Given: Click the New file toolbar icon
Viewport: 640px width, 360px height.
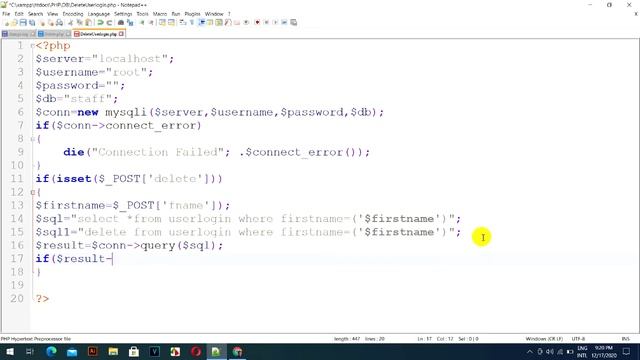Looking at the screenshot, I should click(7, 22).
